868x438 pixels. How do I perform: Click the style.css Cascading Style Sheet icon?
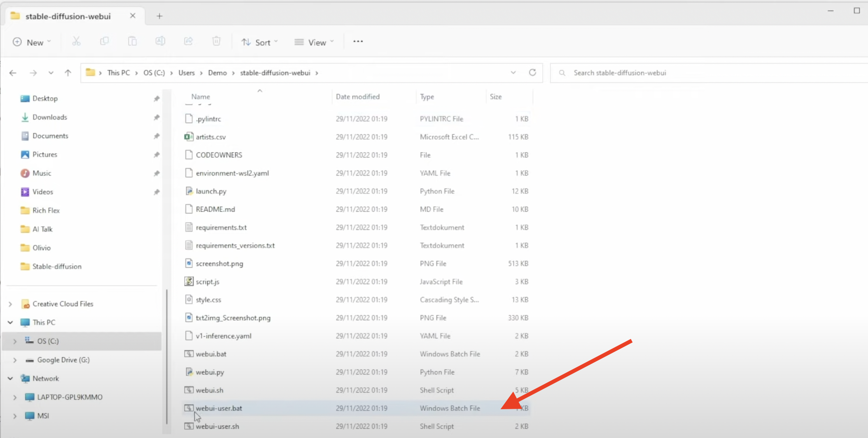(x=188, y=300)
